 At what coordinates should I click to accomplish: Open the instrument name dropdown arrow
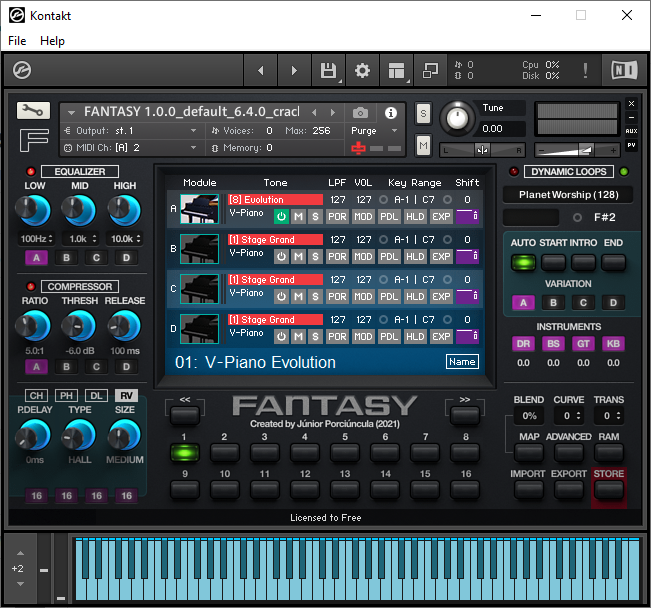coord(71,112)
